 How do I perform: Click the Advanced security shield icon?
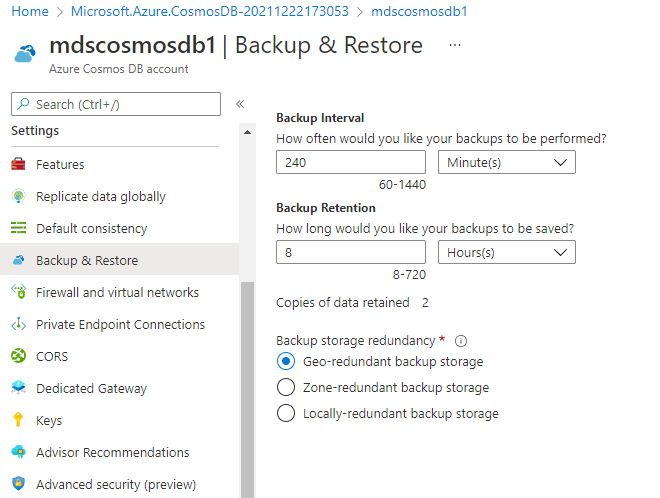click(18, 483)
